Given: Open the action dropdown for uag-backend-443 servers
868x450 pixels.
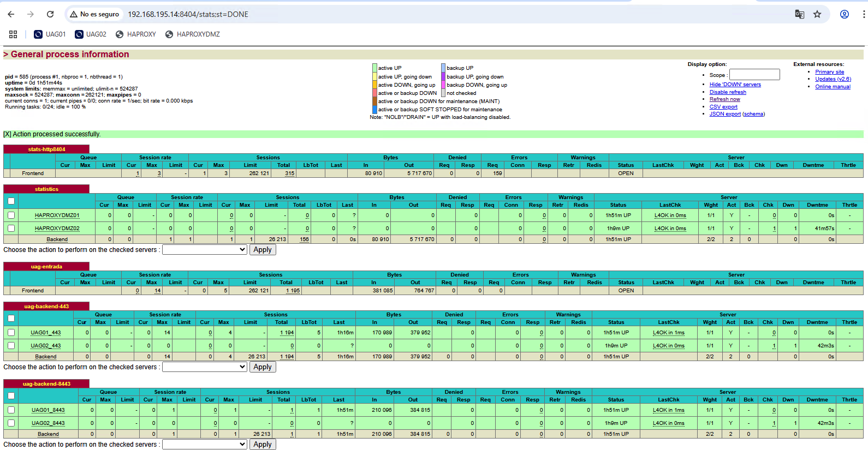Looking at the screenshot, I should [x=205, y=367].
